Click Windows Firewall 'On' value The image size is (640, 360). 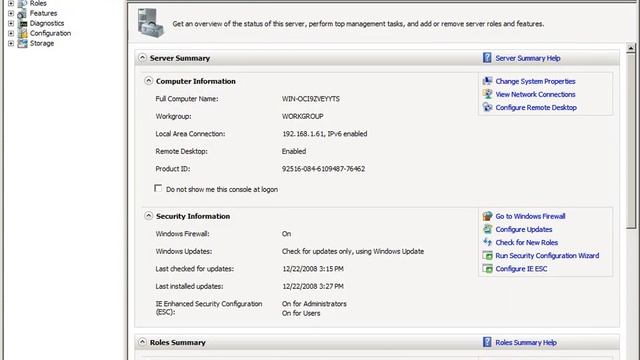[287, 234]
